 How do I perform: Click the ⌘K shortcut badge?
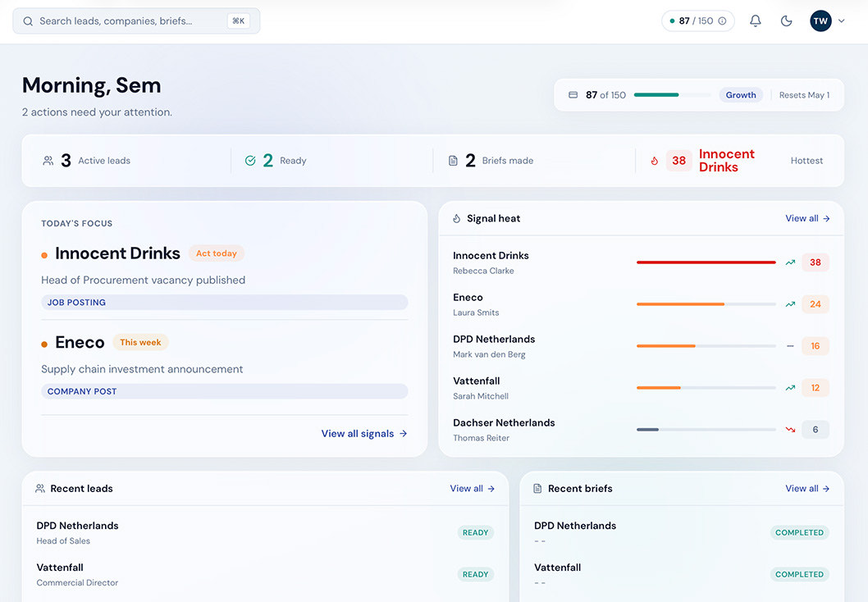coord(239,21)
